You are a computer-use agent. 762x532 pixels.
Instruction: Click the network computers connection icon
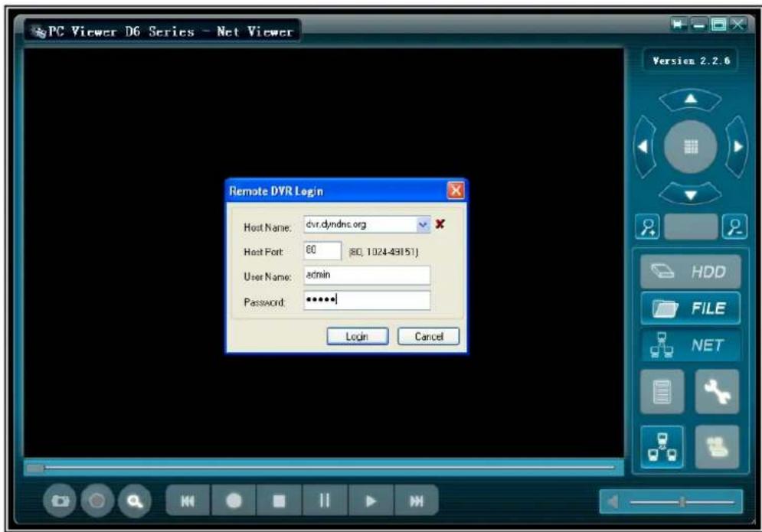pos(662,447)
